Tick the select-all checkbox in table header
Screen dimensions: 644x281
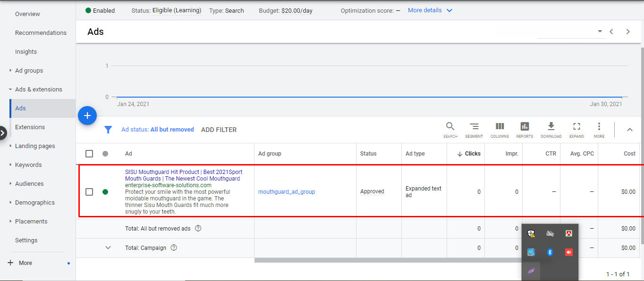[x=89, y=154]
